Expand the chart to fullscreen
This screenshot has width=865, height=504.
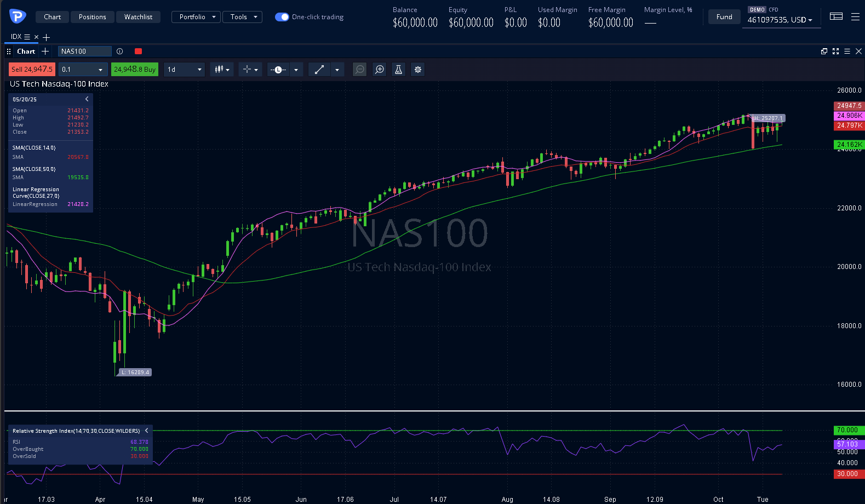835,51
